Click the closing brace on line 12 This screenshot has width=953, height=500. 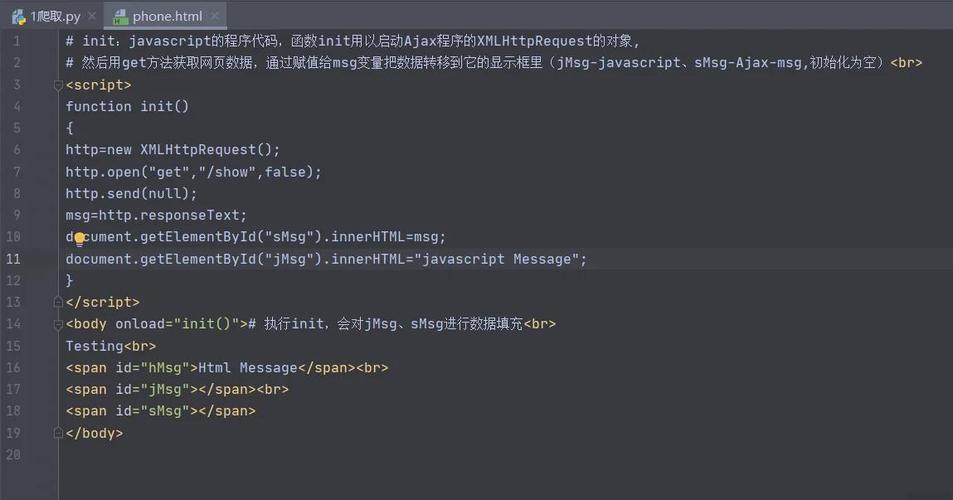(x=69, y=280)
